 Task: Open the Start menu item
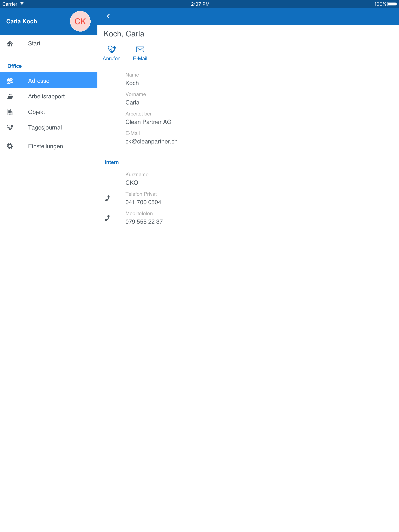tap(49, 44)
